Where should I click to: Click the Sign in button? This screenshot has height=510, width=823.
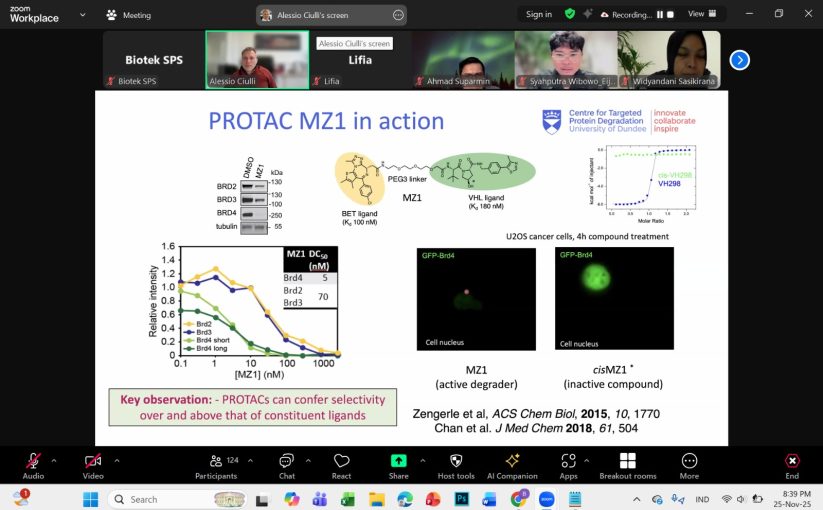click(x=539, y=14)
